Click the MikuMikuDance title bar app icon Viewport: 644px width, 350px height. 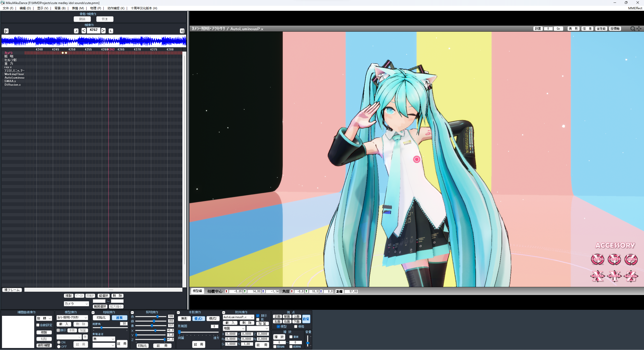pyautogui.click(x=3, y=3)
